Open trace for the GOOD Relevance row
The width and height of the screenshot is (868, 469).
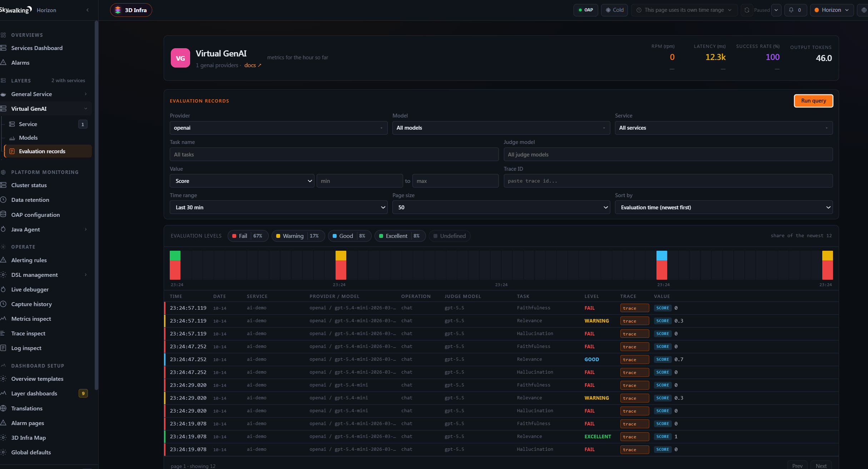(634, 359)
